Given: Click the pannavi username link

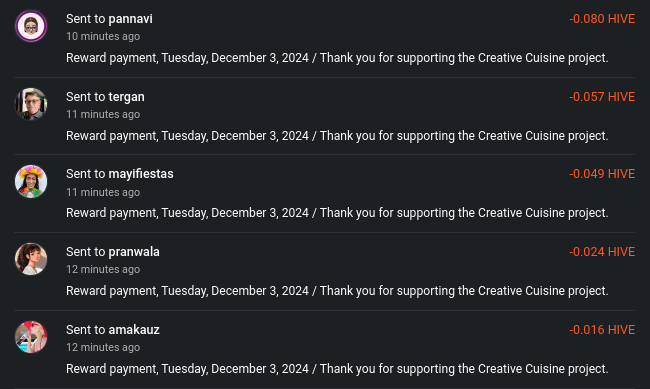Looking at the screenshot, I should 131,19.
